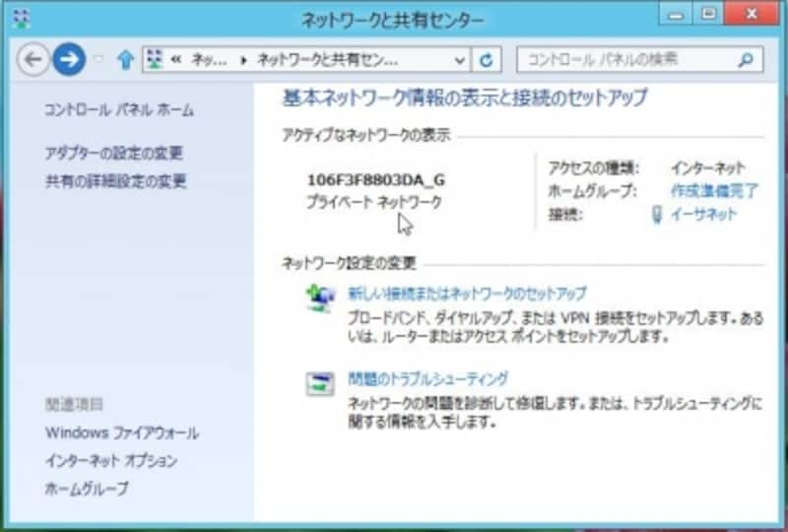Click the Forward navigation arrow
The width and height of the screenshot is (788, 532).
tap(69, 59)
